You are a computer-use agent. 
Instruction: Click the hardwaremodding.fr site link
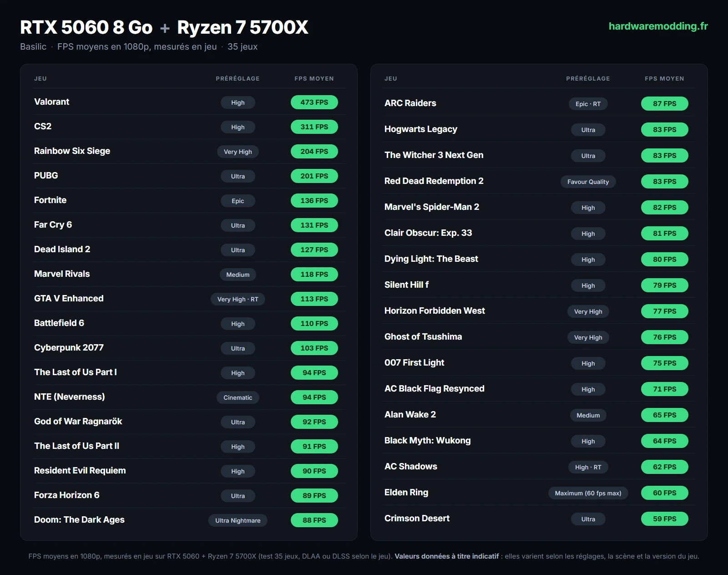coord(658,26)
